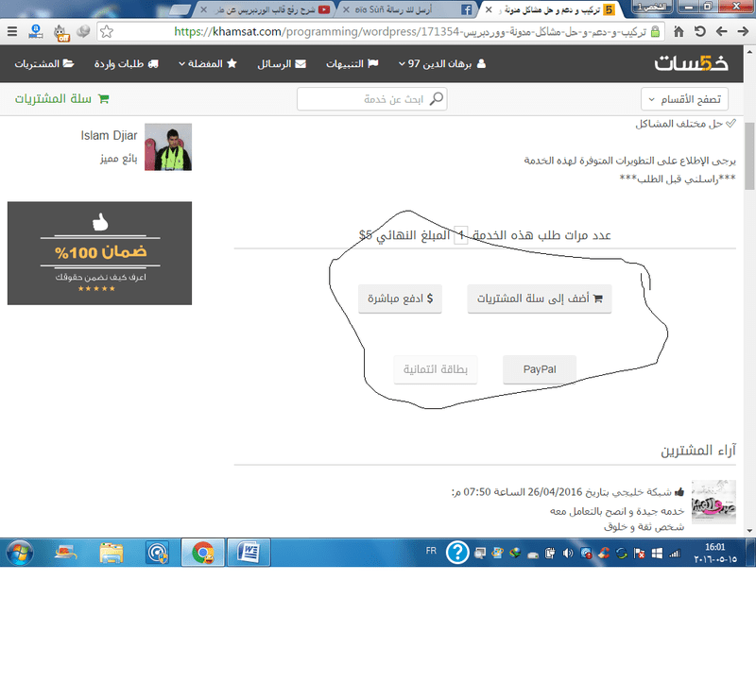Open the service quantity selector showing 1

coord(461,235)
